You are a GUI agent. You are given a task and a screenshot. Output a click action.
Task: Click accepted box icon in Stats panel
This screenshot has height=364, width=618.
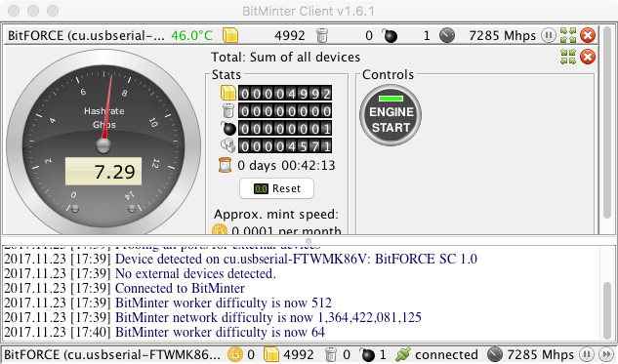228,94
